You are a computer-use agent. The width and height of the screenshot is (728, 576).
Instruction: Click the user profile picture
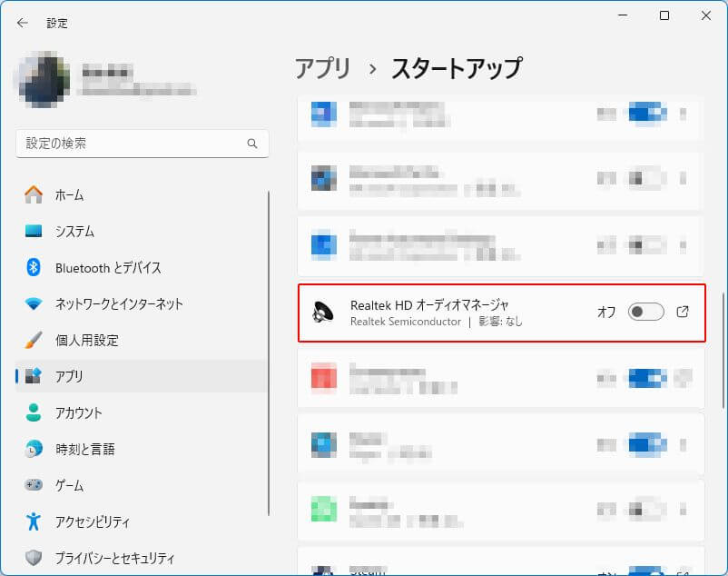tap(43, 80)
